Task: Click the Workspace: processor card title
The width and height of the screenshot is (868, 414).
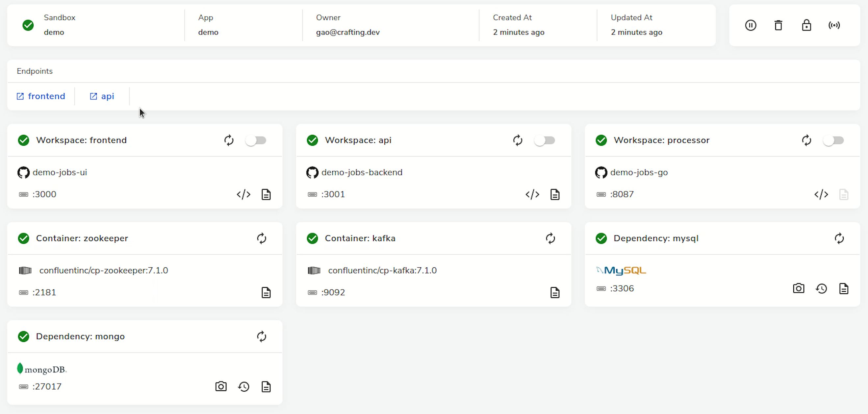Action: [661, 140]
